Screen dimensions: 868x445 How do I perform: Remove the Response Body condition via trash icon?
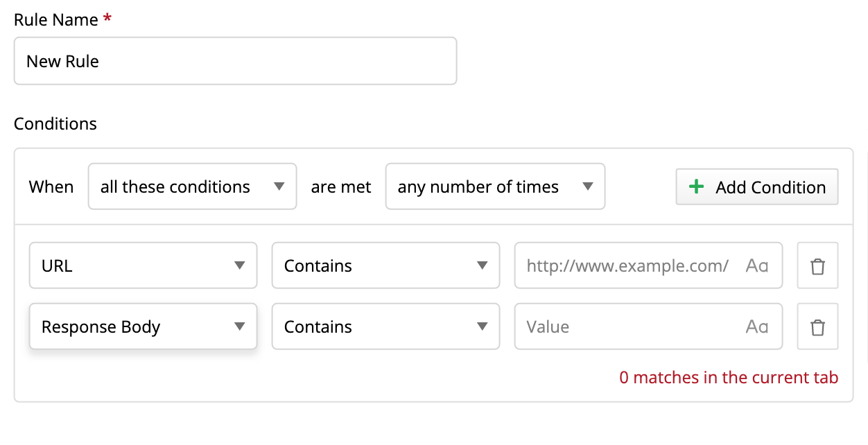[x=817, y=326]
